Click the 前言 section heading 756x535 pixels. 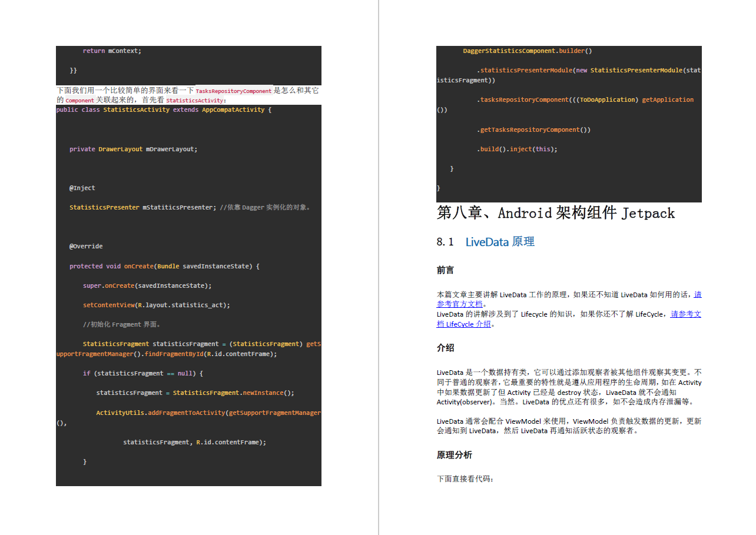pos(445,270)
